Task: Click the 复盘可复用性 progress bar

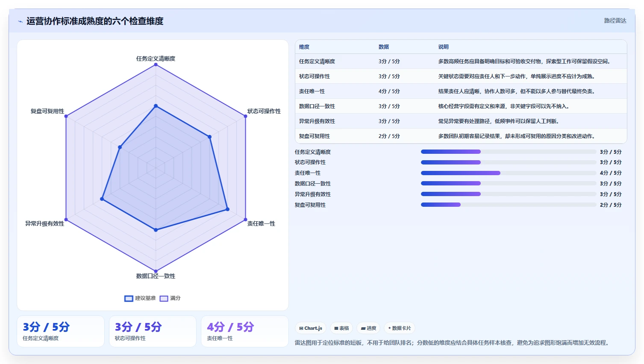Action: point(509,205)
